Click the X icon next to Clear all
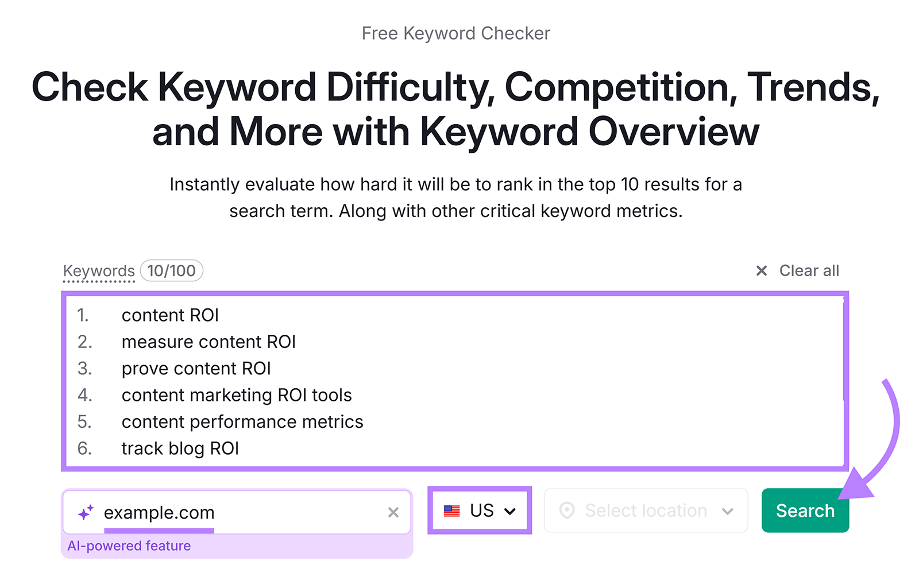919x588 pixels. (x=762, y=270)
